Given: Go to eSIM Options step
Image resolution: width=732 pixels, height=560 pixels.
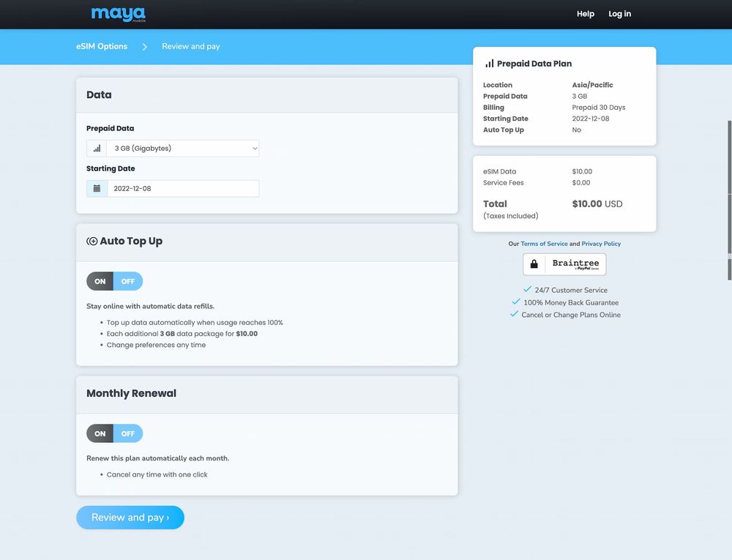Looking at the screenshot, I should coord(102,47).
